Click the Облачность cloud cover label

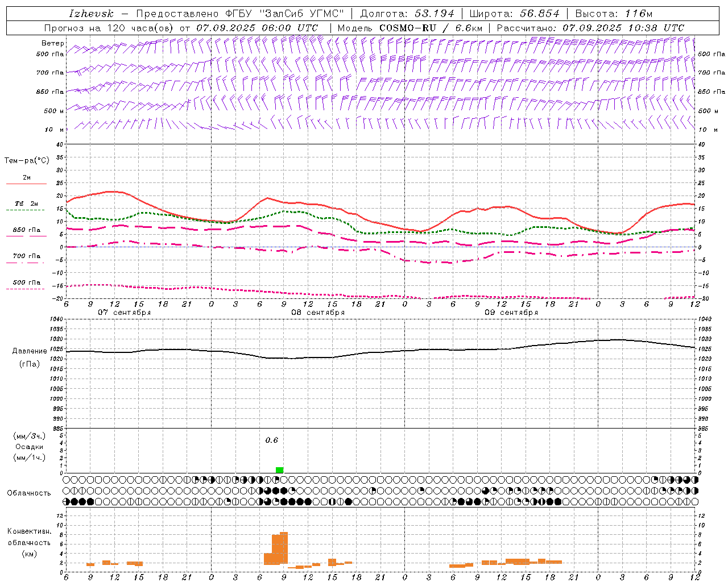pos(29,493)
